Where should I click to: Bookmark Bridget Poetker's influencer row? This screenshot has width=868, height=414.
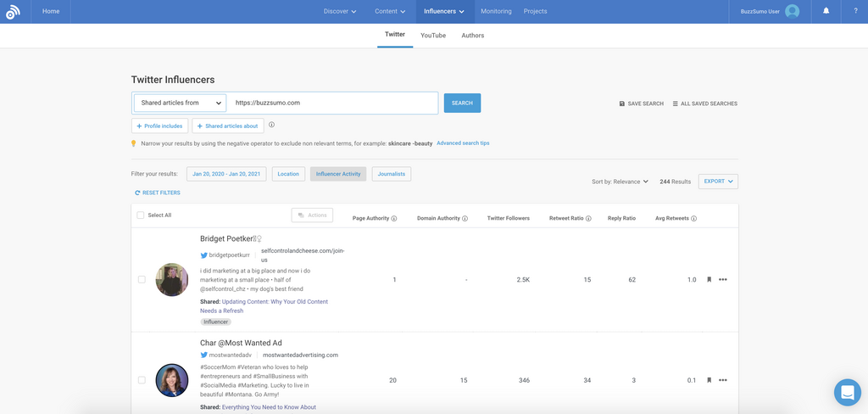pyautogui.click(x=709, y=280)
